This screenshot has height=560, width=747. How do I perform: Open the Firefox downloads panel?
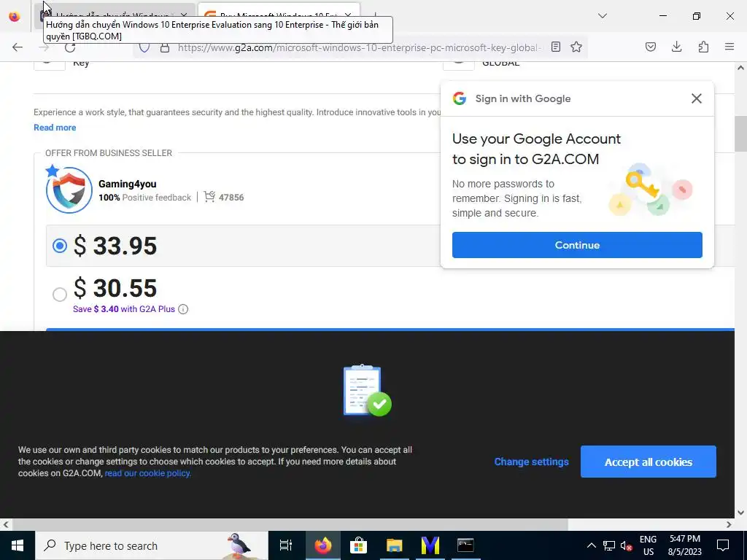(676, 47)
